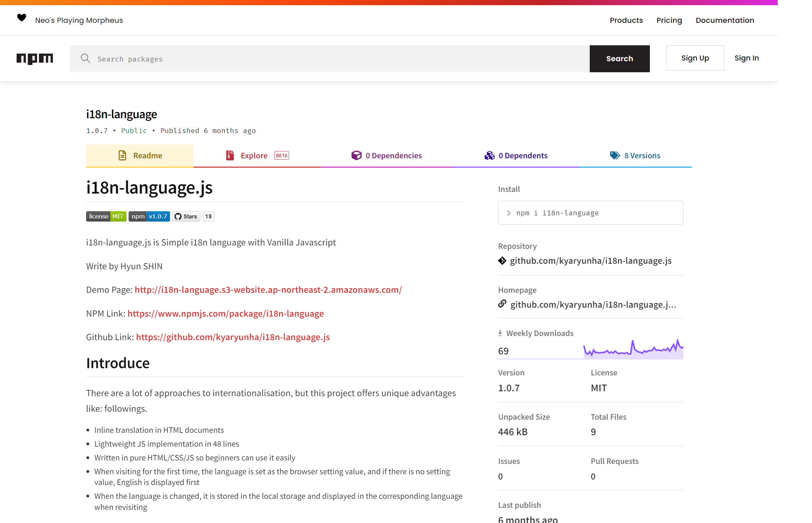Follow the Github Link URL

(233, 337)
